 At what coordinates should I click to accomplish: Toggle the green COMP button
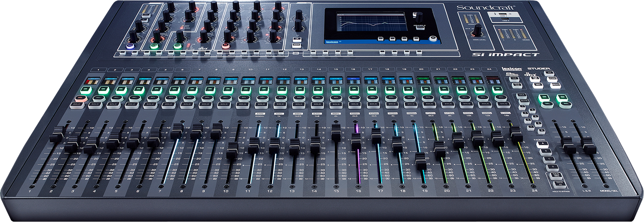(x=178, y=45)
